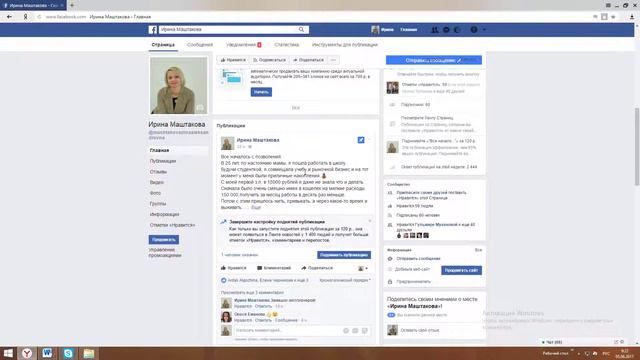
Task: Click the page Поделиться button under tabs
Action: (x=309, y=60)
